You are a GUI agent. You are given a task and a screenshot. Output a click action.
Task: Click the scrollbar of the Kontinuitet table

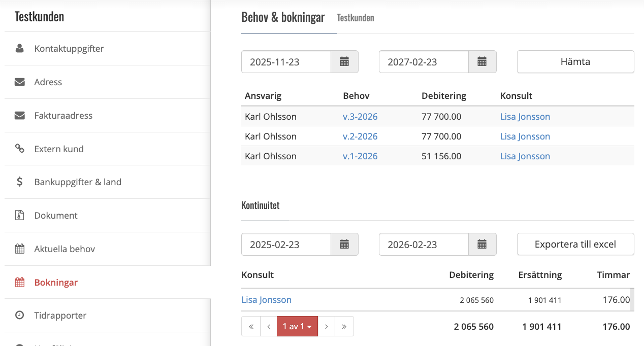(632, 300)
